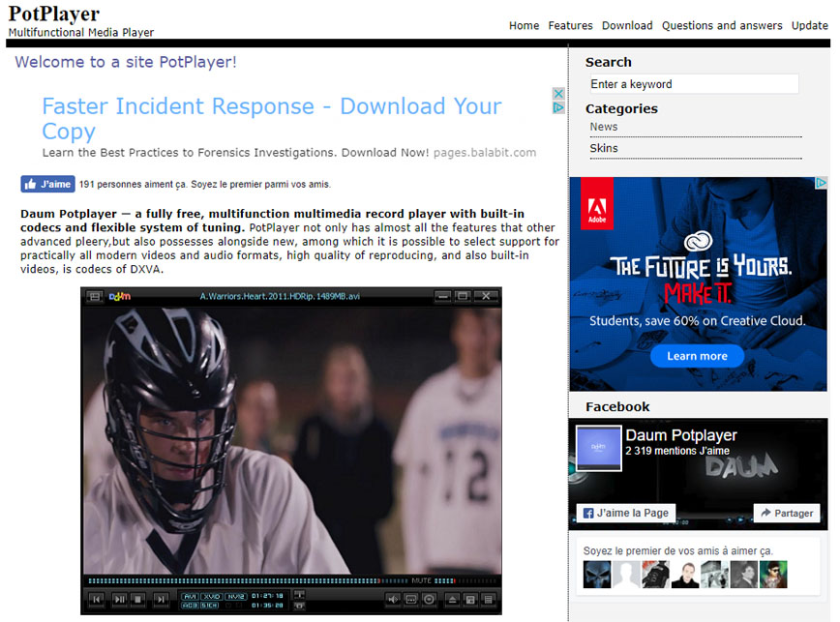
Task: Open the playlist icon in player controls
Action: pyautogui.click(x=488, y=600)
